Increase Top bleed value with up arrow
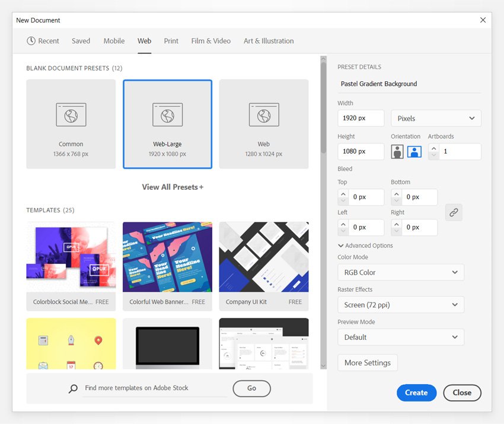Screen dimensions: 504x424 [x=343, y=194]
